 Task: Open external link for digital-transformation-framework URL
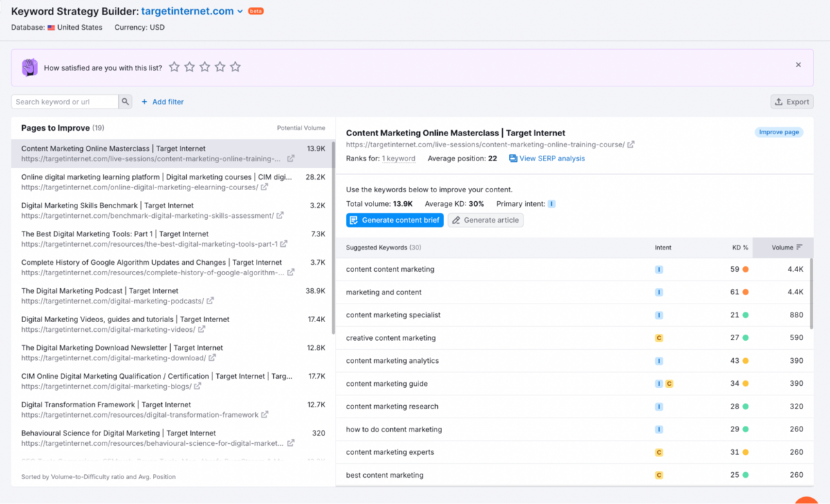[x=265, y=415]
